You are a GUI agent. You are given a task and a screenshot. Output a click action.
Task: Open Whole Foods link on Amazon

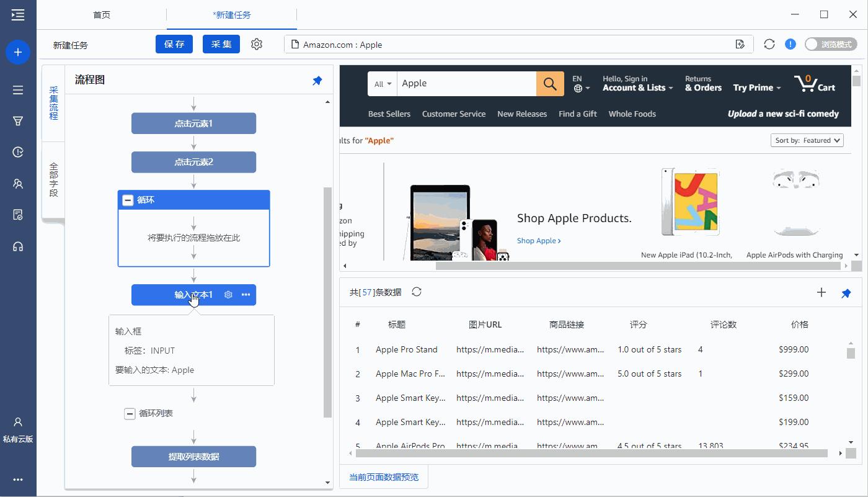(x=632, y=114)
